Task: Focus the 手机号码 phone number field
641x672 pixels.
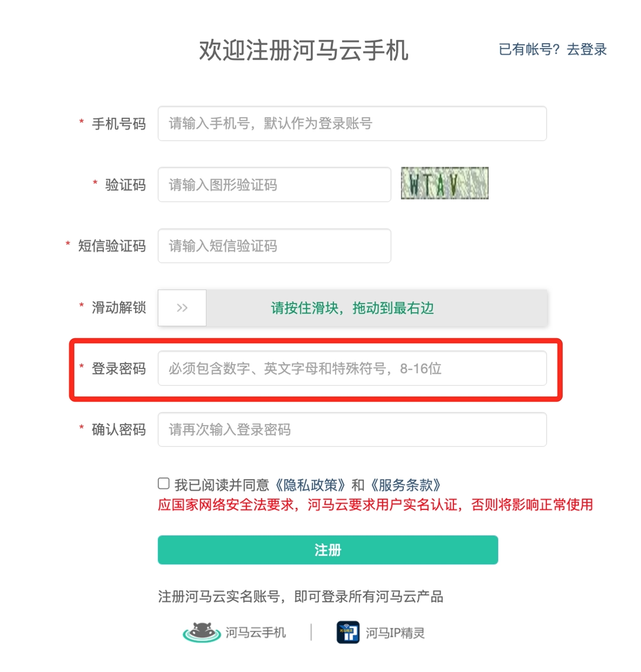Action: point(352,124)
